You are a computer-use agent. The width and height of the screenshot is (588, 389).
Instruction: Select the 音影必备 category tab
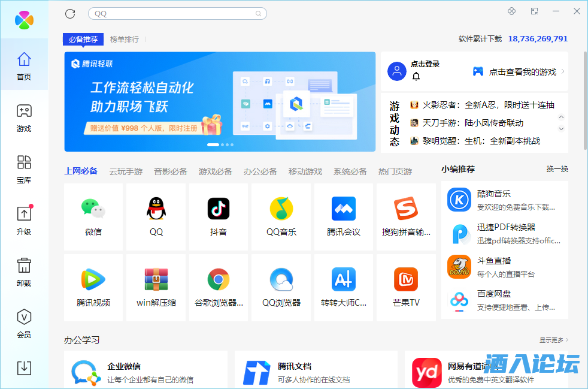[171, 171]
